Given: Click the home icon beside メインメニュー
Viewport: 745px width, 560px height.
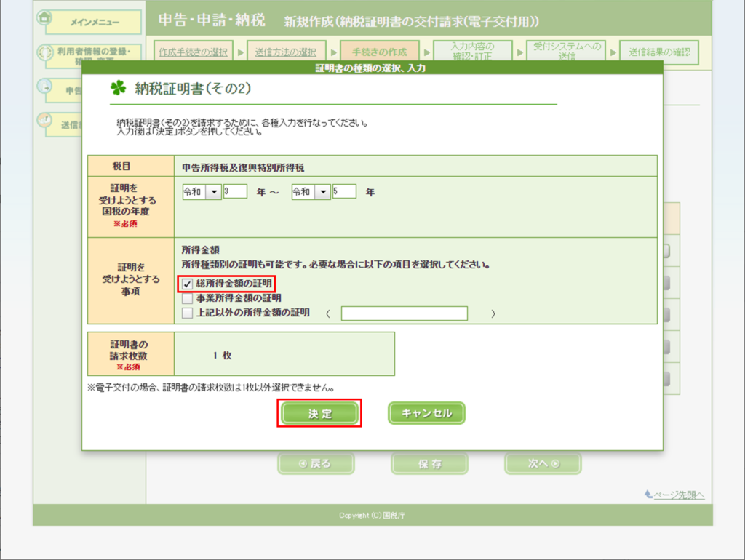Looking at the screenshot, I should coord(44,19).
